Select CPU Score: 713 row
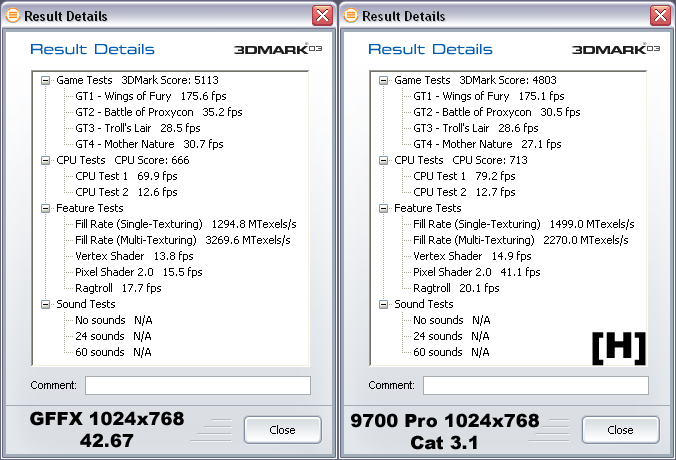Viewport: 676px width, 460px height. [x=461, y=160]
